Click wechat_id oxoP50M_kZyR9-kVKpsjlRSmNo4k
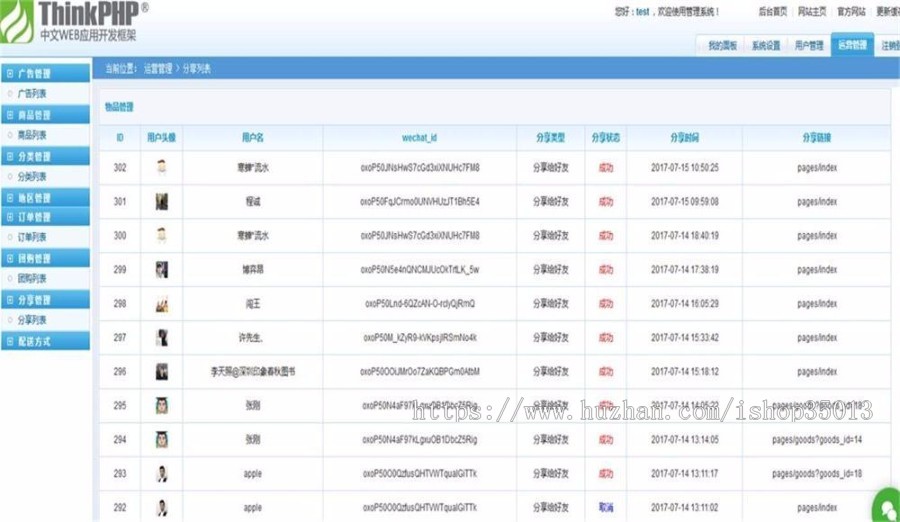900x522 pixels. pyautogui.click(x=420, y=338)
